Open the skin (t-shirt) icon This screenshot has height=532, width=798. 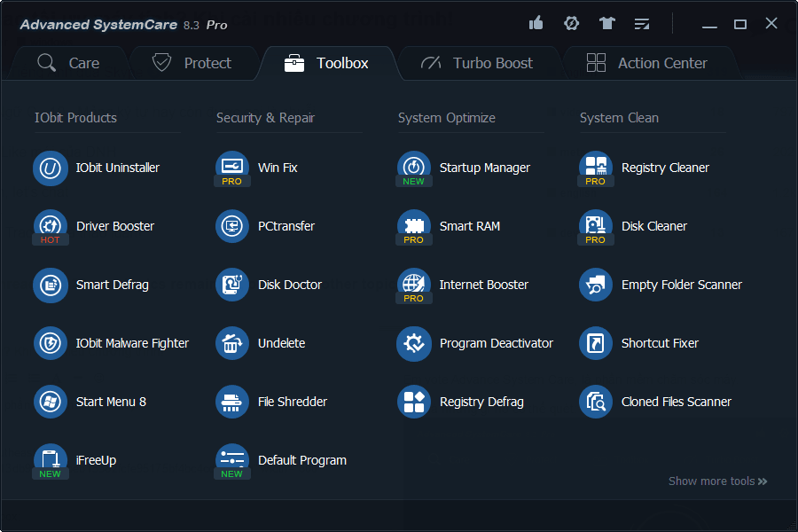point(606,23)
